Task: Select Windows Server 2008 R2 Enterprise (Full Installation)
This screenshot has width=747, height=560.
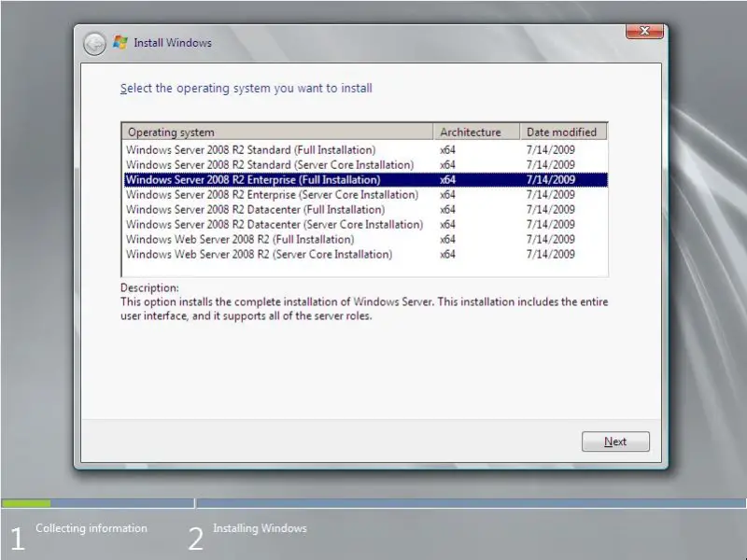Action: tap(252, 179)
